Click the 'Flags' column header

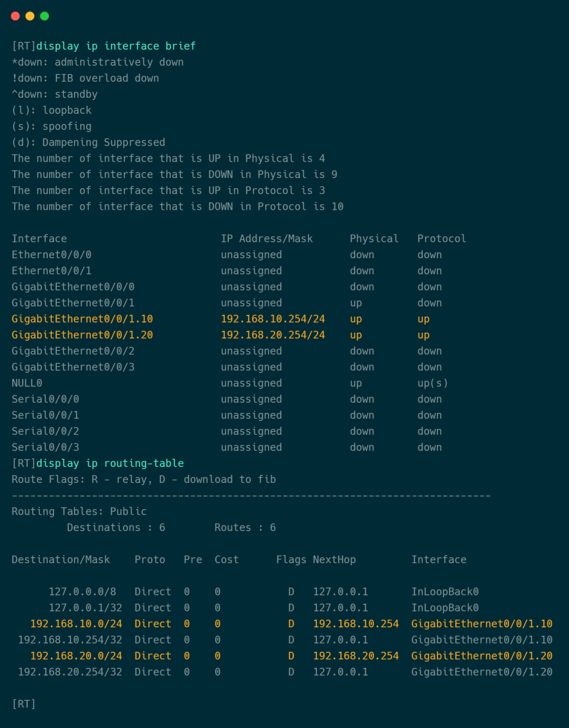(x=291, y=560)
